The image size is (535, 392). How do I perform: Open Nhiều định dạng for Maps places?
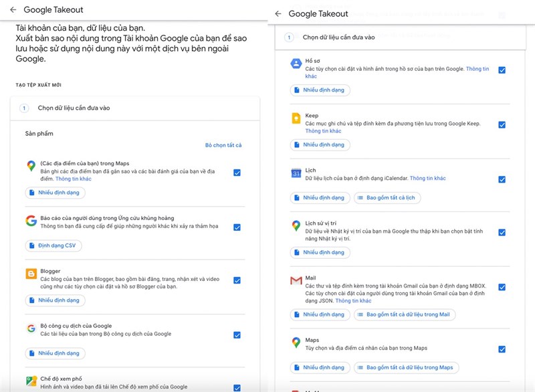tap(56, 193)
